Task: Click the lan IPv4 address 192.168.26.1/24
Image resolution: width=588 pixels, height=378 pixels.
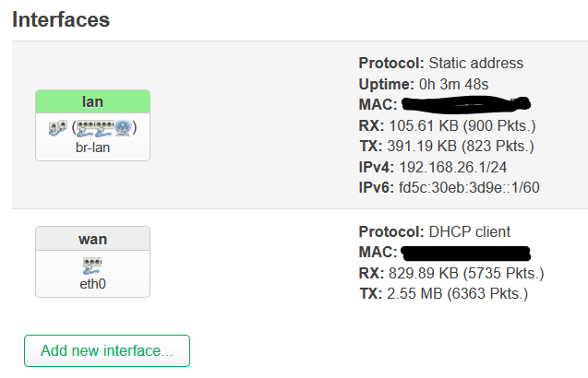Action: (x=453, y=167)
